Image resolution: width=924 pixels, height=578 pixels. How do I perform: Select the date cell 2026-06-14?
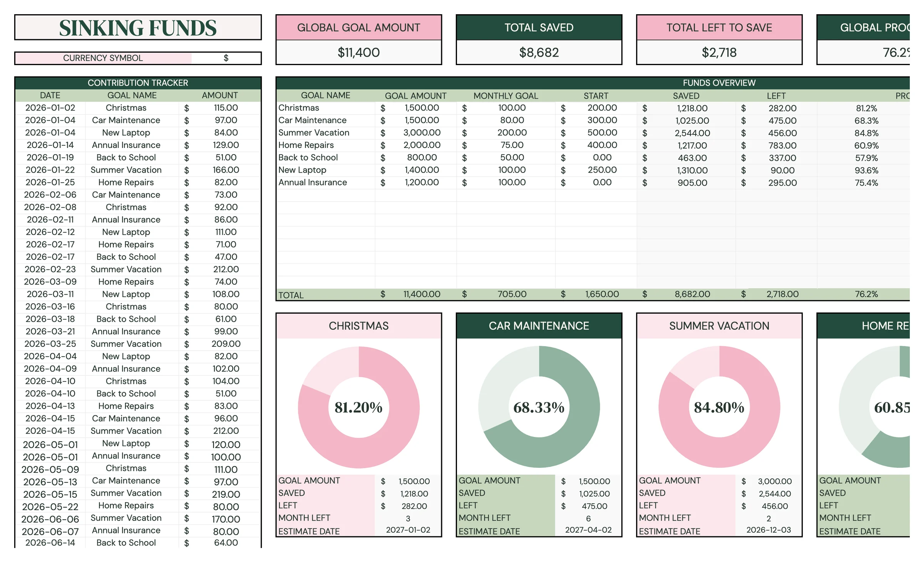(50, 543)
